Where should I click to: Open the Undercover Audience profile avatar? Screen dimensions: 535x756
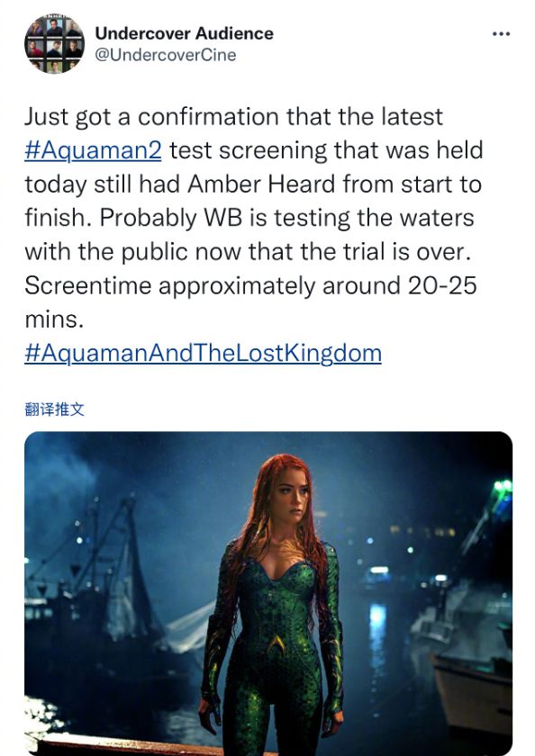tap(55, 44)
